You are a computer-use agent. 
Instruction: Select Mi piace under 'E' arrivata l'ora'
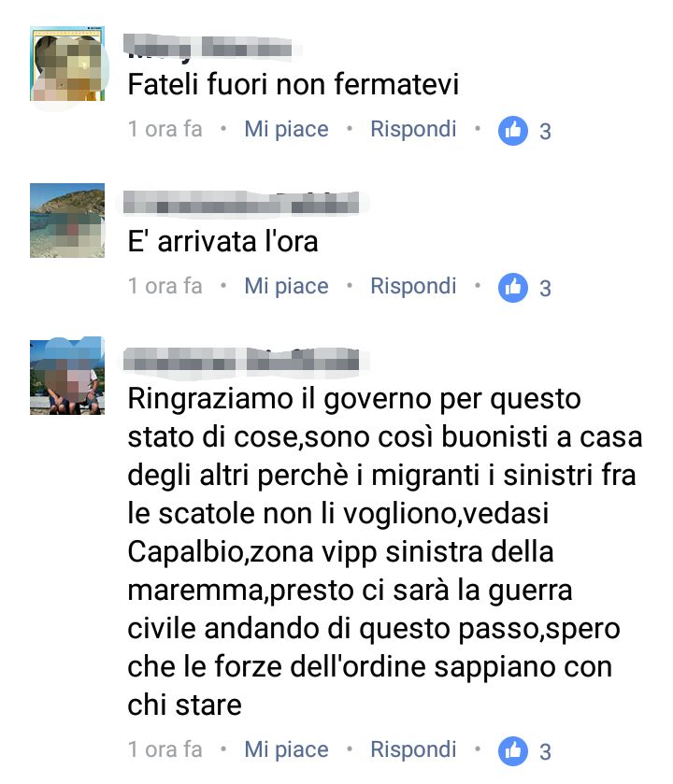click(x=286, y=286)
